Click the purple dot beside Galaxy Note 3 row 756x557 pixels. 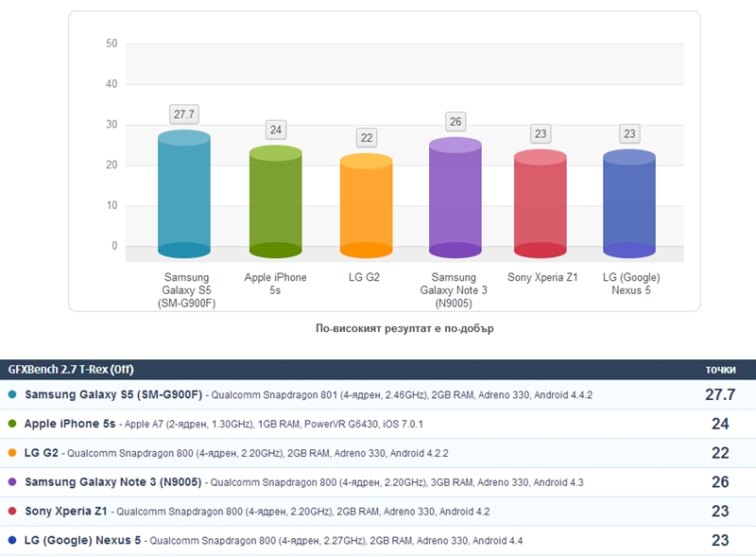coord(12,481)
